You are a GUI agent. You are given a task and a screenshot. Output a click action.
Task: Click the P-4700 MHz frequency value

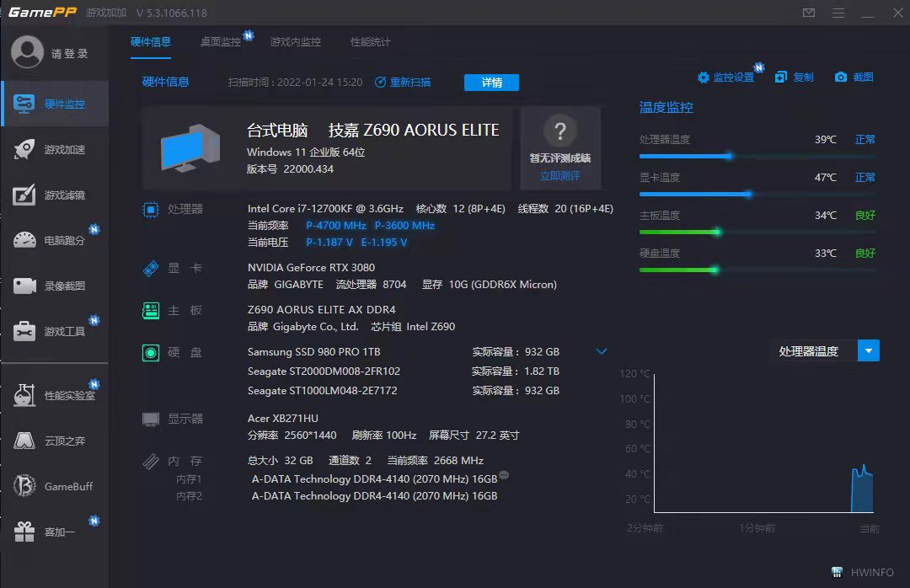[336, 225]
